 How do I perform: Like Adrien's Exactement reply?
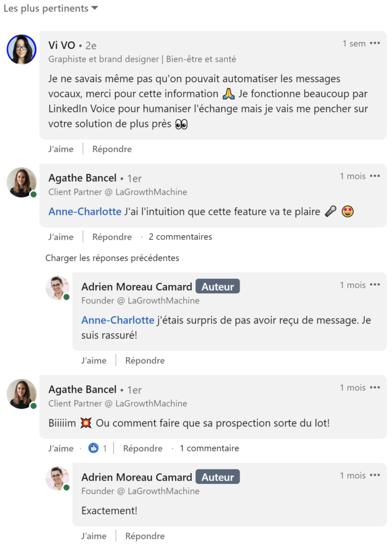point(94,536)
